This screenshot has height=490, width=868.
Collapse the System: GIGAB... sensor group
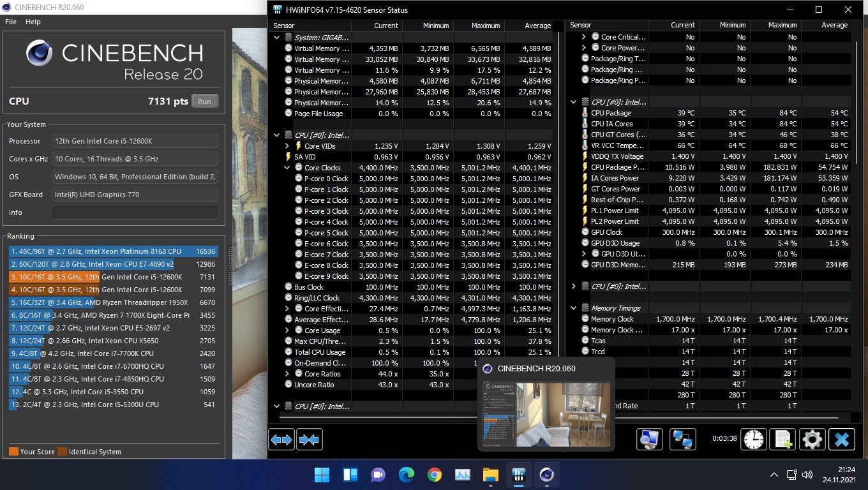pos(277,38)
